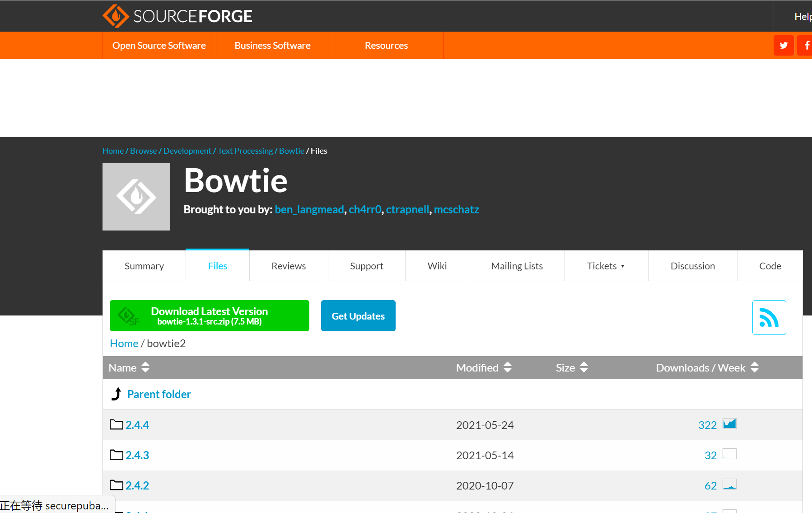
Task: Open the Business Software menu
Action: point(272,45)
